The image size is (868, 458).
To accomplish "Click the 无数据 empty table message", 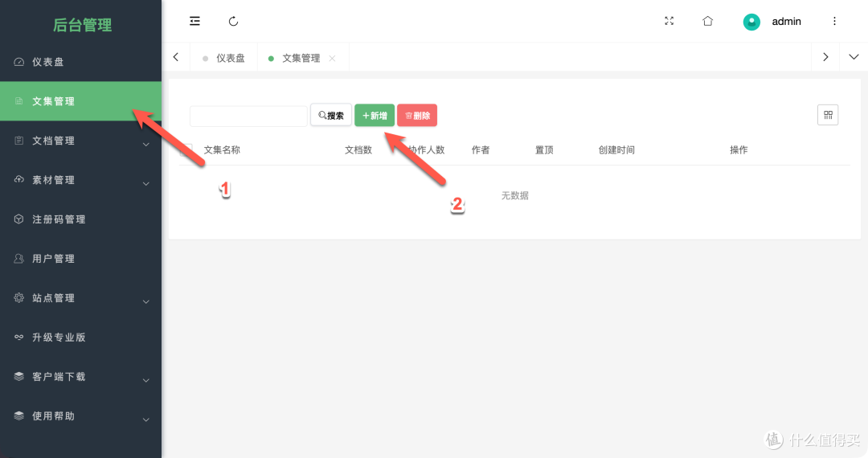I will click(515, 195).
